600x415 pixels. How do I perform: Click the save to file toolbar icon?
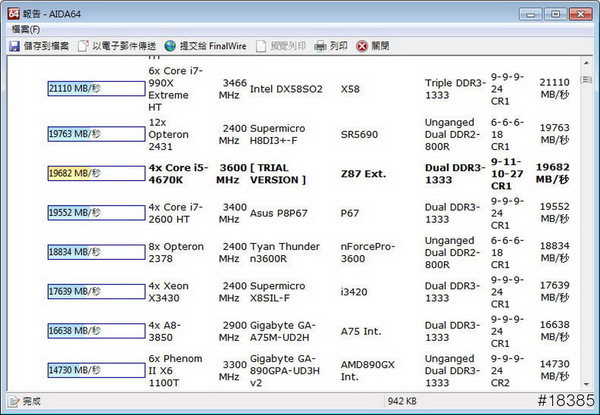click(15, 46)
